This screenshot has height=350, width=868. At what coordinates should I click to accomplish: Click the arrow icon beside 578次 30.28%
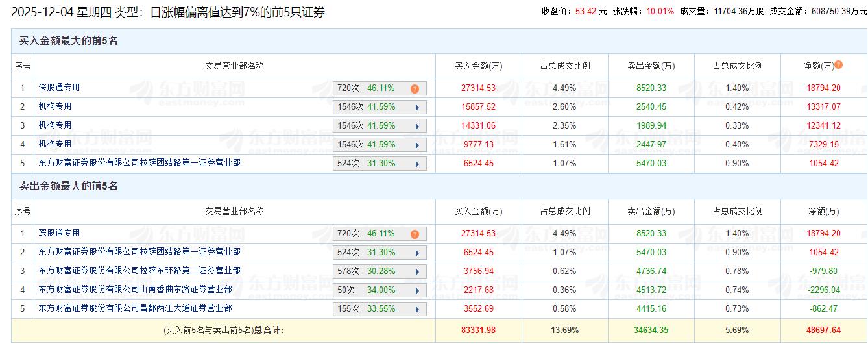coord(416,272)
